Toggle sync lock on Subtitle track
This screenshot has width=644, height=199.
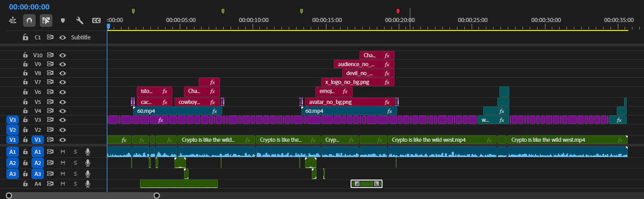point(50,37)
